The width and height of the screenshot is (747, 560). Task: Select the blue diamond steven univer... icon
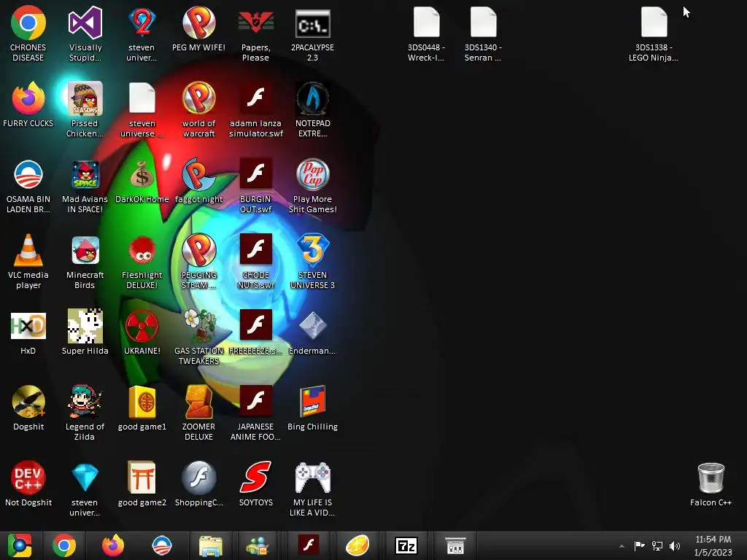coord(85,489)
